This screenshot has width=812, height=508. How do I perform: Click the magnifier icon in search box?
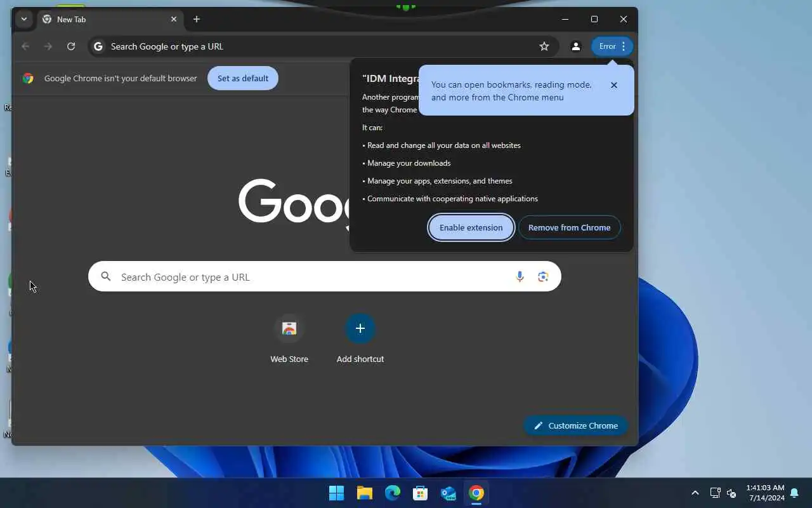(x=106, y=277)
